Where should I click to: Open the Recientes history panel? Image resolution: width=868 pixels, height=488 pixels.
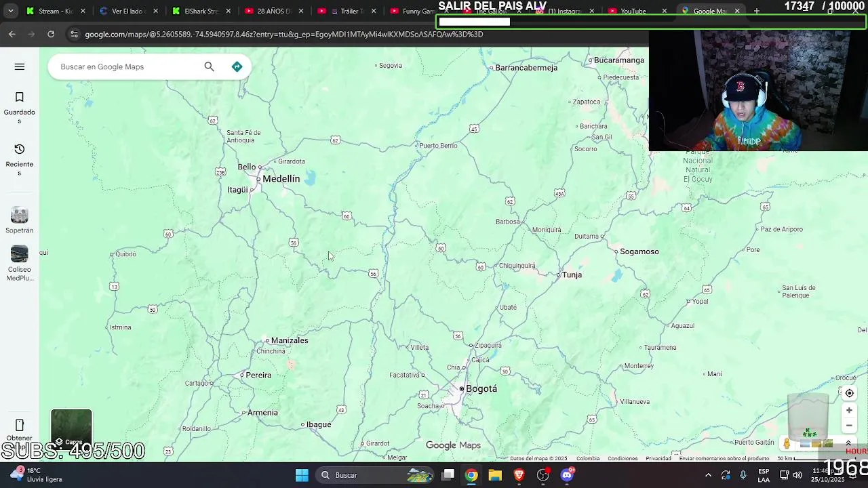[x=20, y=160]
